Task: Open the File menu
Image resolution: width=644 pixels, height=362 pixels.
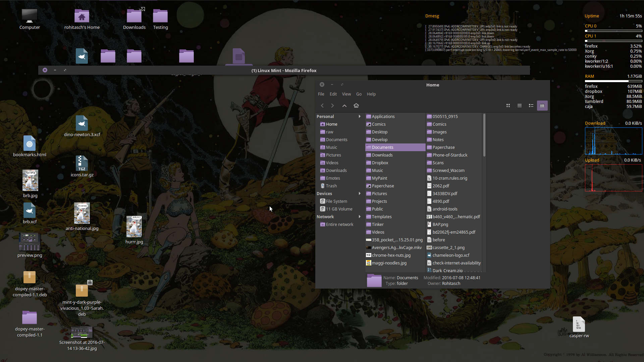Action: (321, 94)
